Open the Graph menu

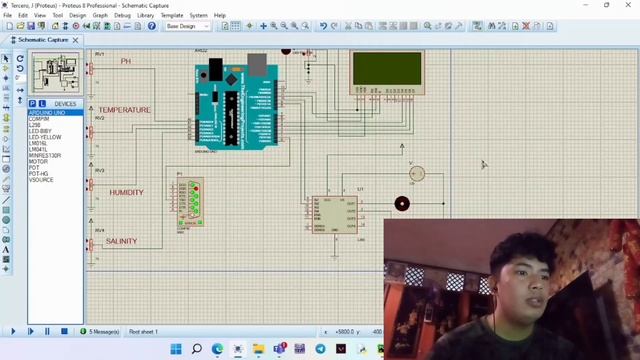100,15
